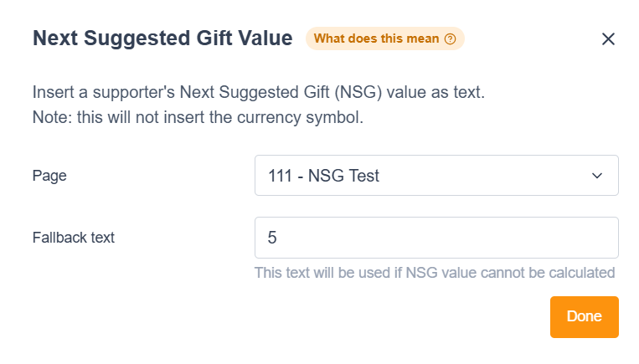Click the 'Fallback text' field label

74,238
